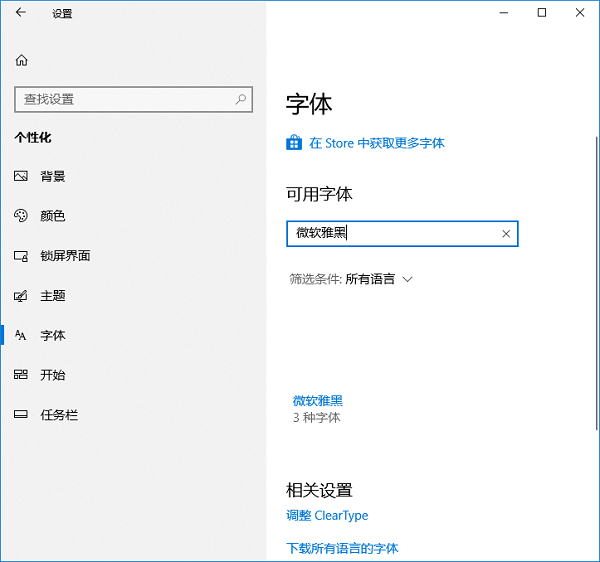
Task: Click the 个性化 section title
Action: pyautogui.click(x=33, y=137)
